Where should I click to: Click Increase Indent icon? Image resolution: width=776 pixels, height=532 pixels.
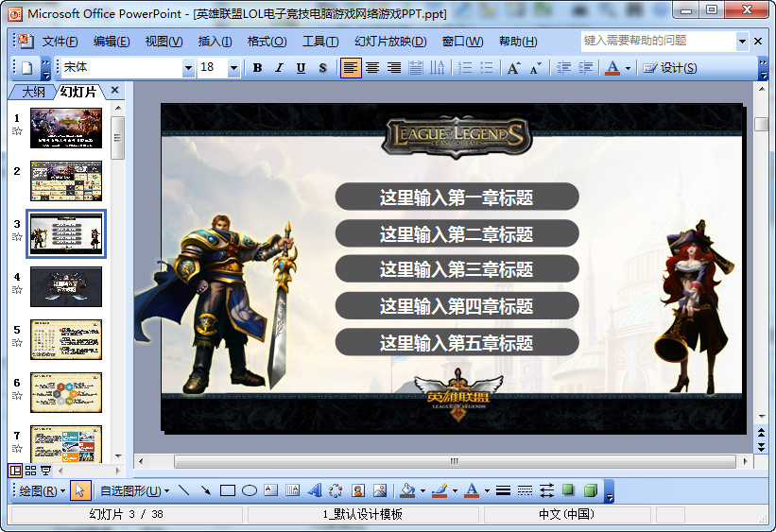pyautogui.click(x=585, y=68)
